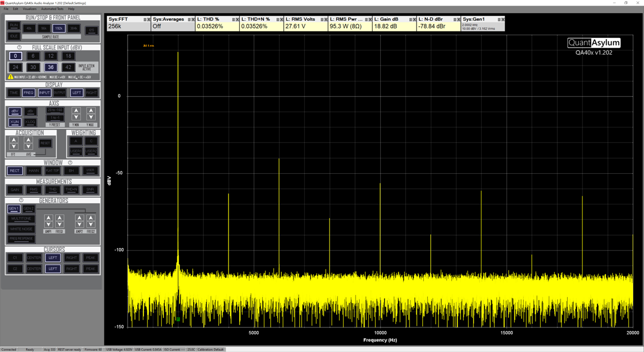Apply Y preset 1 to -1
This screenshot has height=352, width=644.
55,118
